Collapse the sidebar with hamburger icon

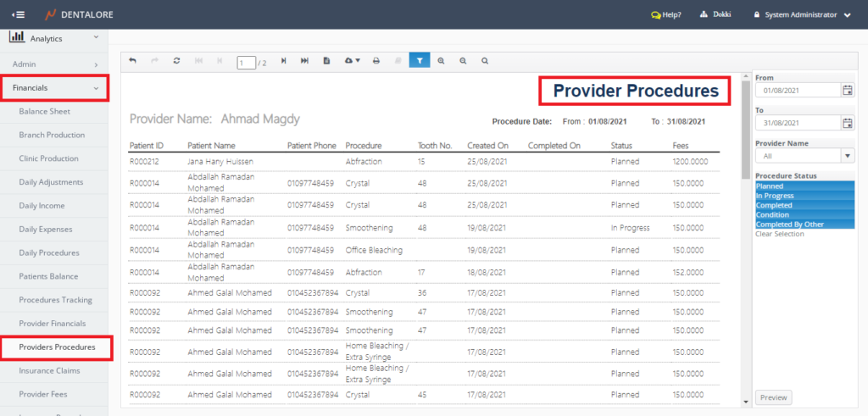[18, 14]
